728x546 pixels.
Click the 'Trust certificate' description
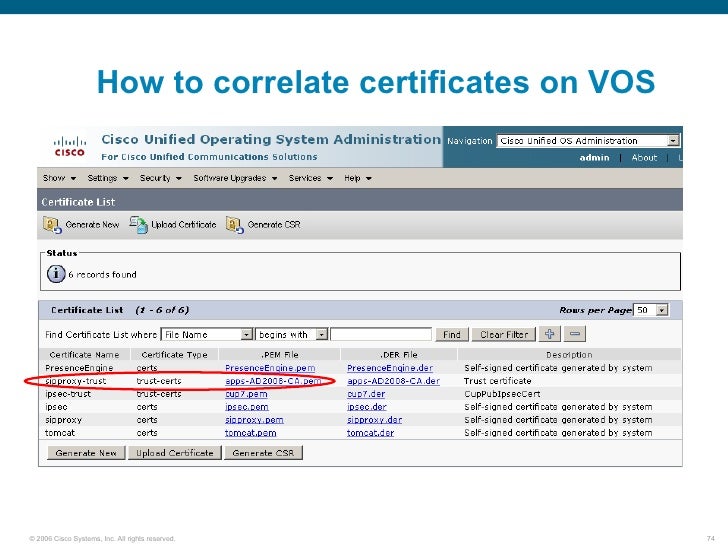click(x=497, y=381)
